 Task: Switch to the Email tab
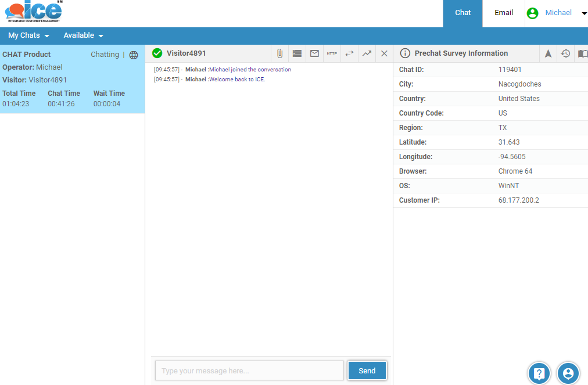(504, 13)
